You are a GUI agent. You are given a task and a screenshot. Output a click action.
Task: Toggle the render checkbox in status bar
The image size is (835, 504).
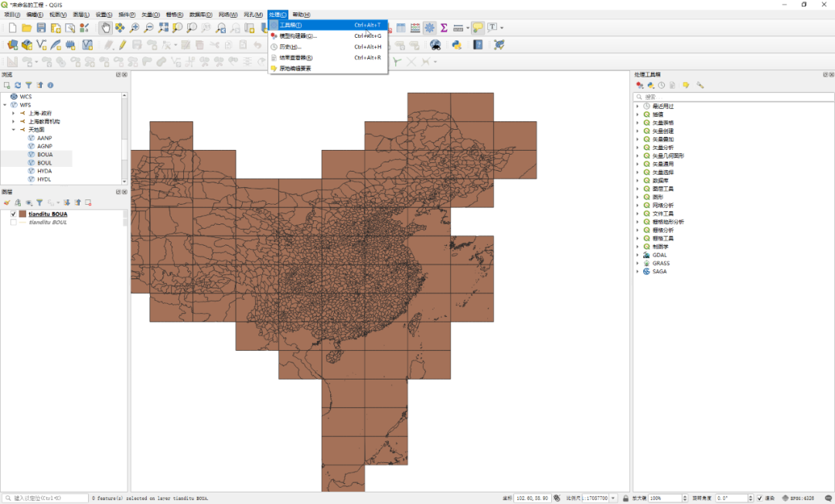pyautogui.click(x=760, y=498)
